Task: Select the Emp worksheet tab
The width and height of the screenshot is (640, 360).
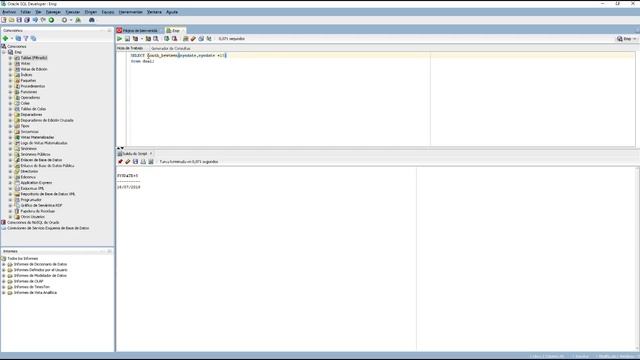Action: coord(176,31)
